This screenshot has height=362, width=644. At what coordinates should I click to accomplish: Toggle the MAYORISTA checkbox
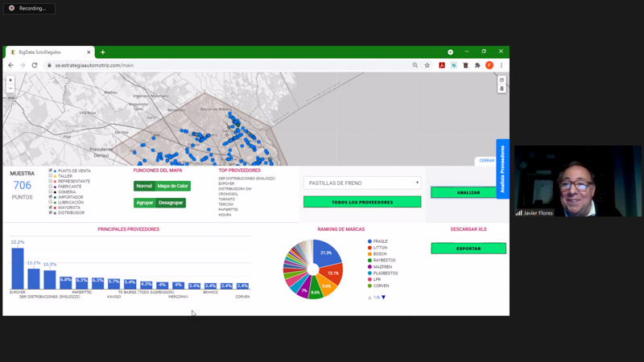[51, 208]
